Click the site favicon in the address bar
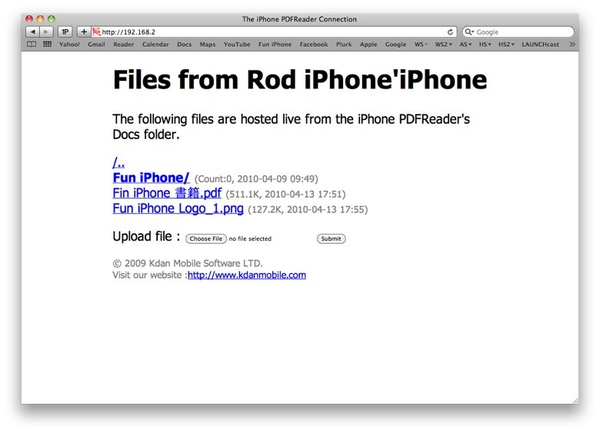Image resolution: width=600 pixels, height=433 pixels. pos(96,32)
